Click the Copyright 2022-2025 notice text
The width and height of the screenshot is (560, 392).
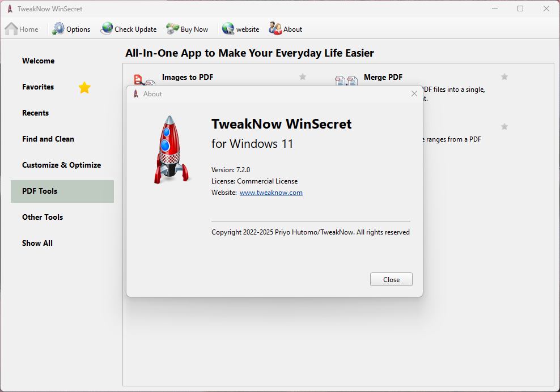click(x=311, y=232)
